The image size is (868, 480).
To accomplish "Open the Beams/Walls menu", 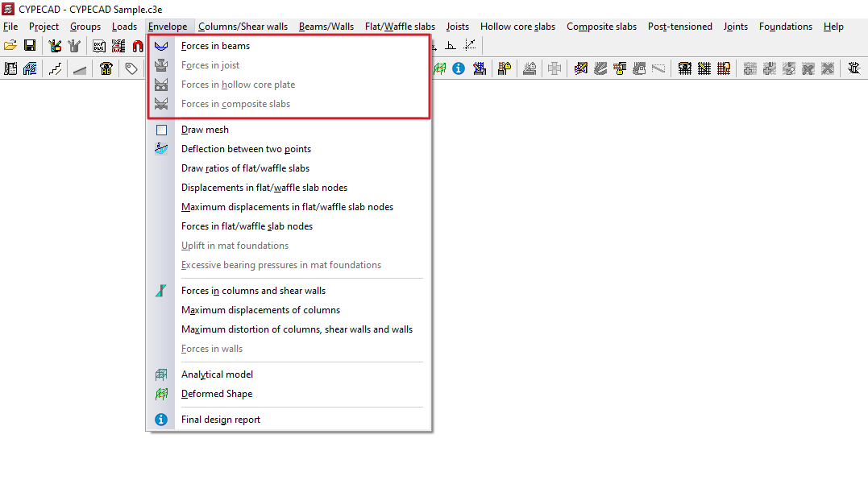I will (x=326, y=27).
